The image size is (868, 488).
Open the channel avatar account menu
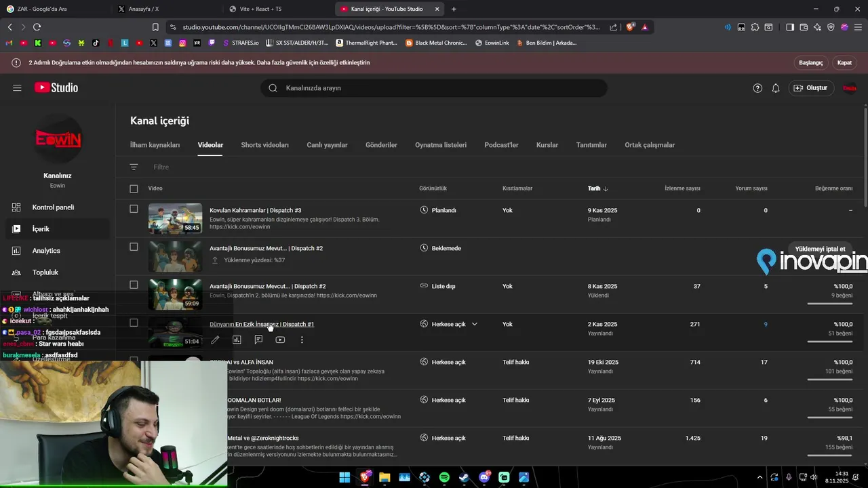pyautogui.click(x=849, y=88)
